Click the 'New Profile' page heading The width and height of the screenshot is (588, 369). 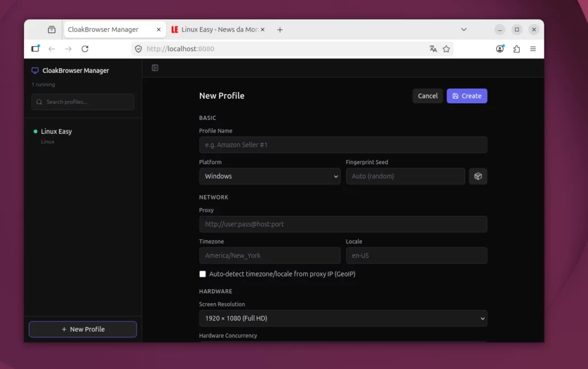coord(222,96)
